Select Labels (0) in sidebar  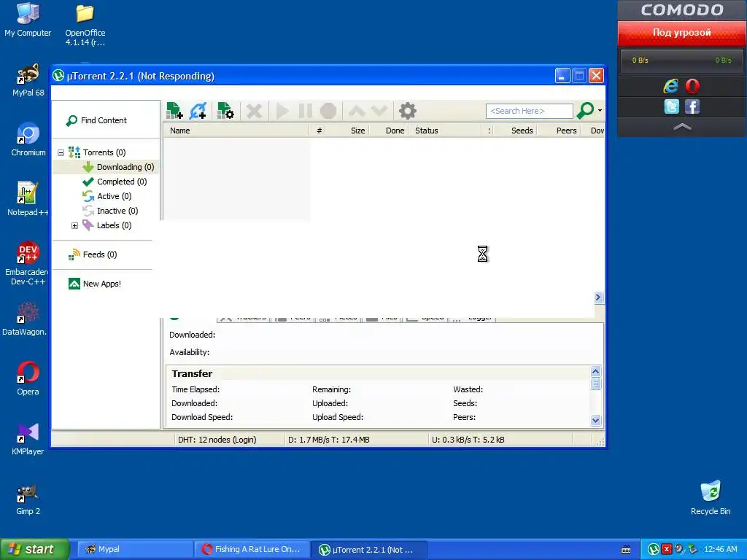coord(107,225)
